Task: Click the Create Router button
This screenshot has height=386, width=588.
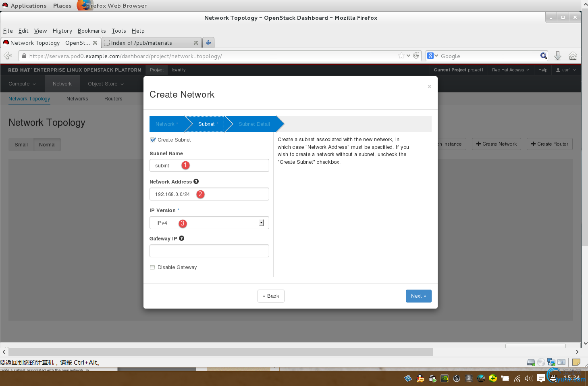Action: [x=550, y=144]
